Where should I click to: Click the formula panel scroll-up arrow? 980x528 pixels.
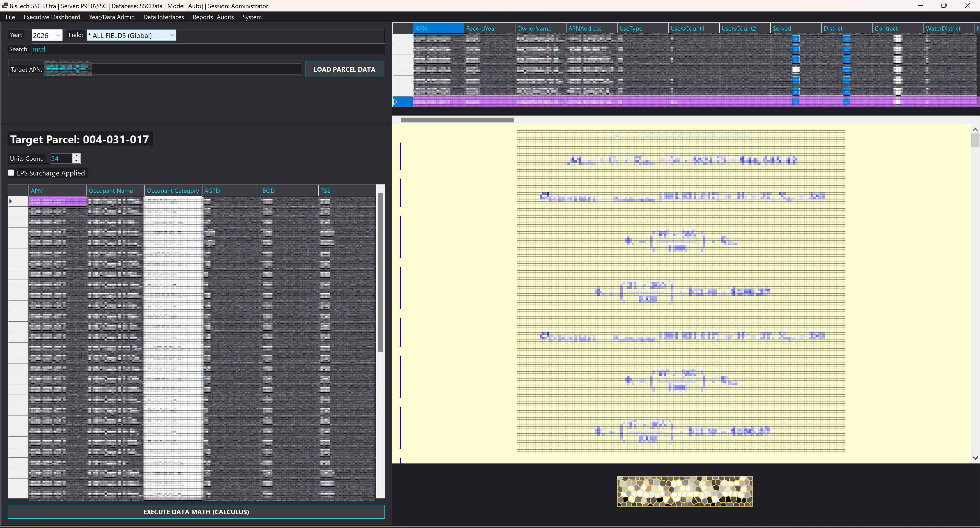click(975, 130)
